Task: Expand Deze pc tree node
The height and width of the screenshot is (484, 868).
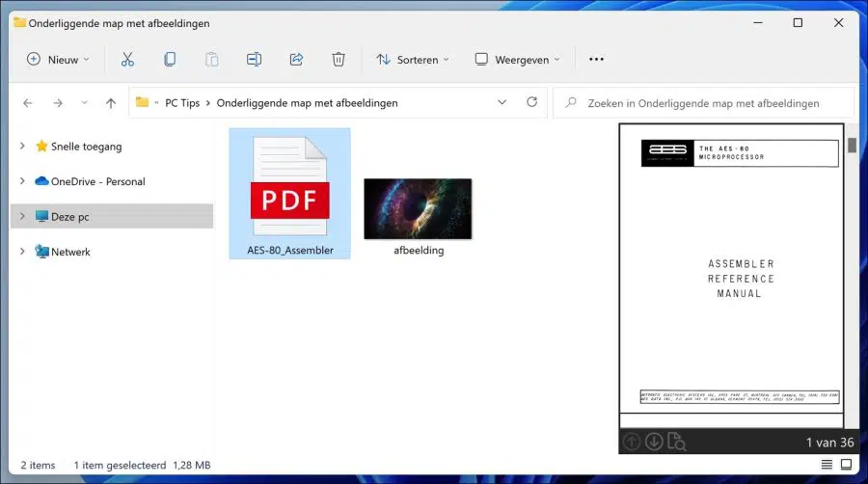Action: pyautogui.click(x=22, y=216)
